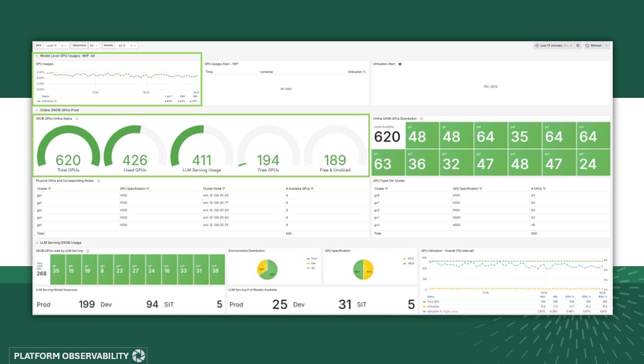Collapse the Model Level GPU Usages row

click(x=37, y=56)
